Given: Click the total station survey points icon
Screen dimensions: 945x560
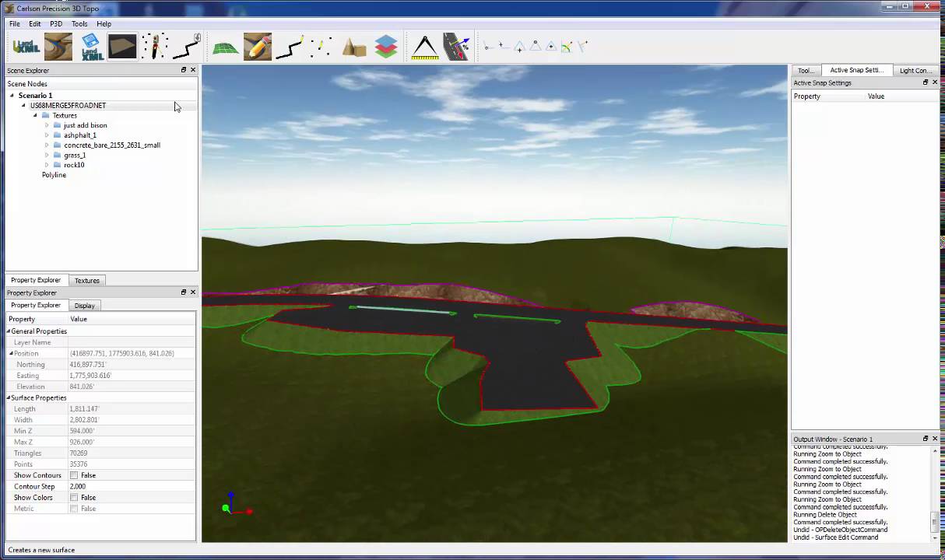Looking at the screenshot, I should point(155,47).
